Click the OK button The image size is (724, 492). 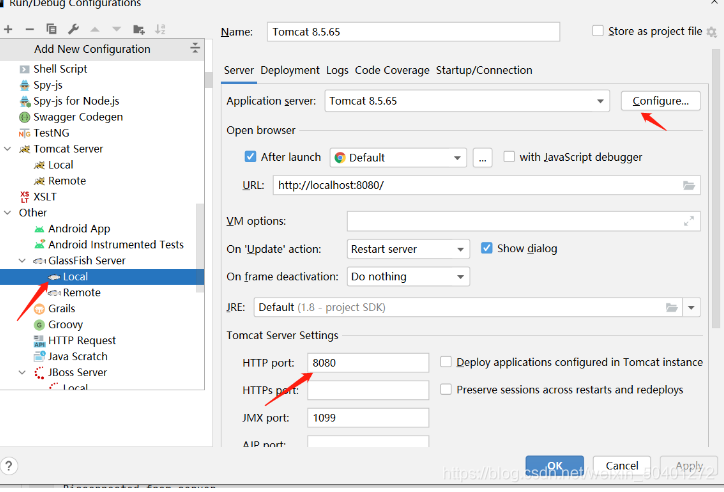[x=555, y=466]
